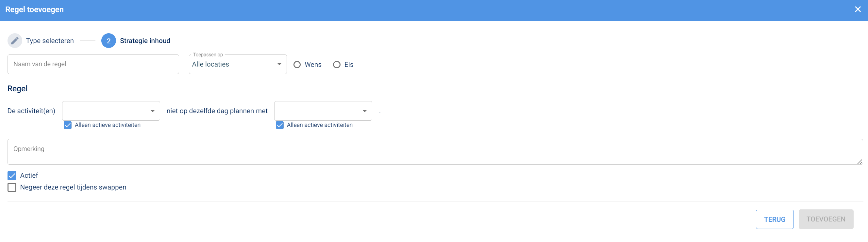Open the De activiteit(en) dropdown
The width and height of the screenshot is (868, 242).
(x=111, y=111)
